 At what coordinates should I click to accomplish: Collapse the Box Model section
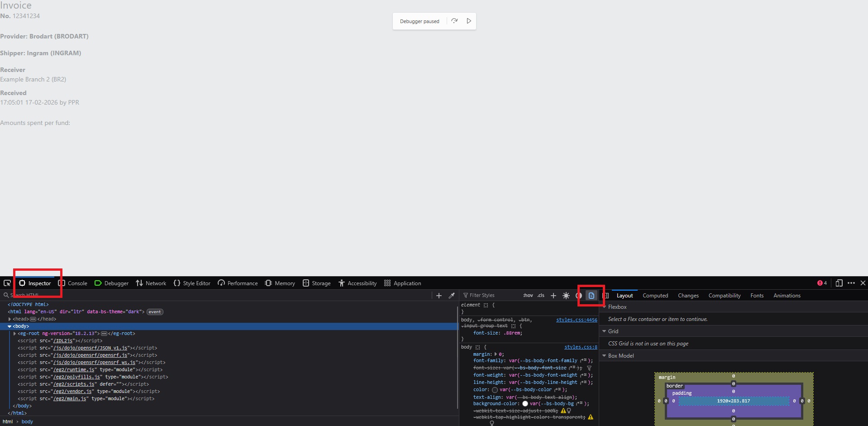604,356
